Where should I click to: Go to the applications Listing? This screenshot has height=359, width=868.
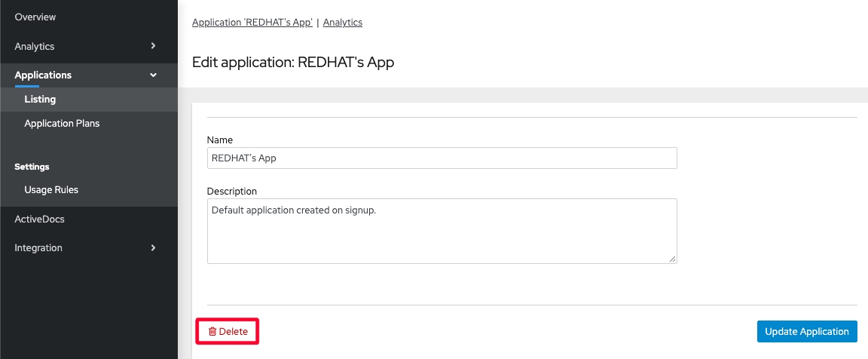[40, 100]
